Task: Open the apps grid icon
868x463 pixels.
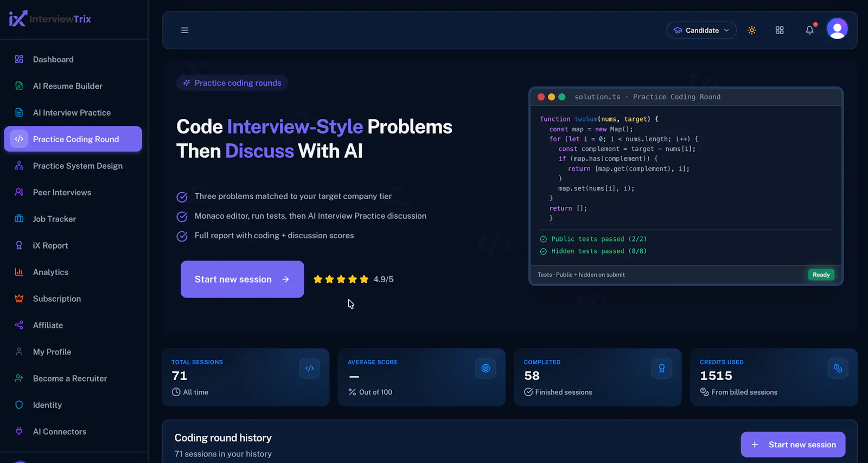Action: tap(780, 30)
